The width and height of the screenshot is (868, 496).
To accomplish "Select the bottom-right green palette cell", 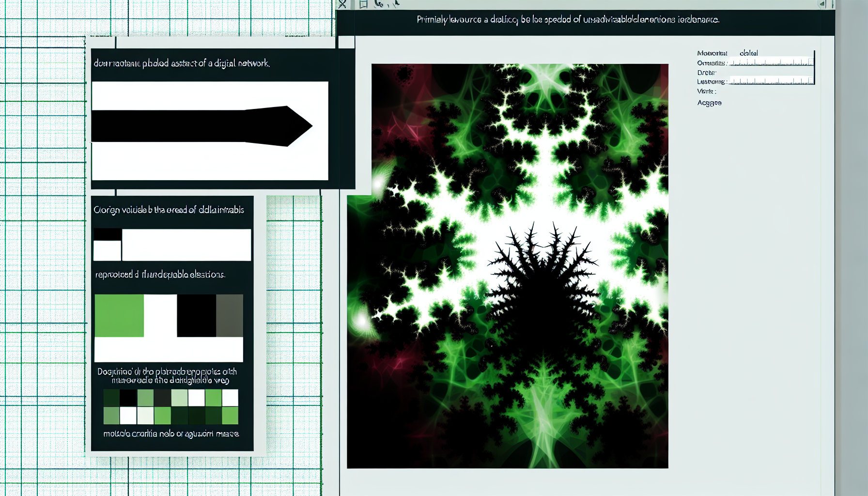I will click(x=230, y=416).
